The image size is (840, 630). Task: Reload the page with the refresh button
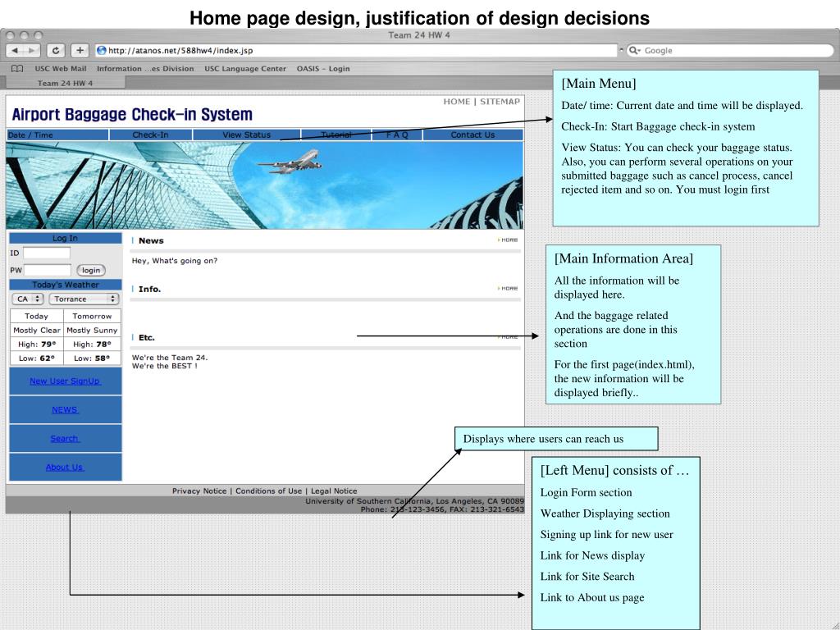pos(55,50)
